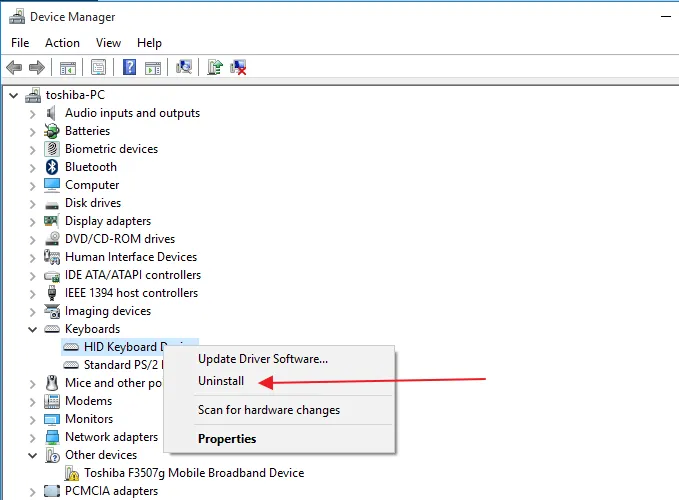Expand the Display adapters node
The image size is (679, 500).
tap(33, 221)
